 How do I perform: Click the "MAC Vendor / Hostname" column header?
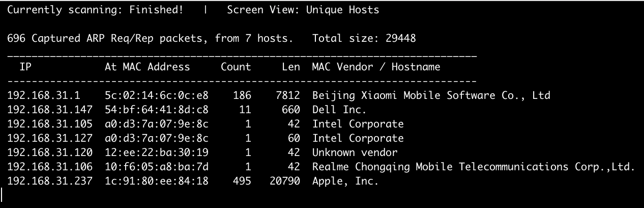(x=376, y=67)
